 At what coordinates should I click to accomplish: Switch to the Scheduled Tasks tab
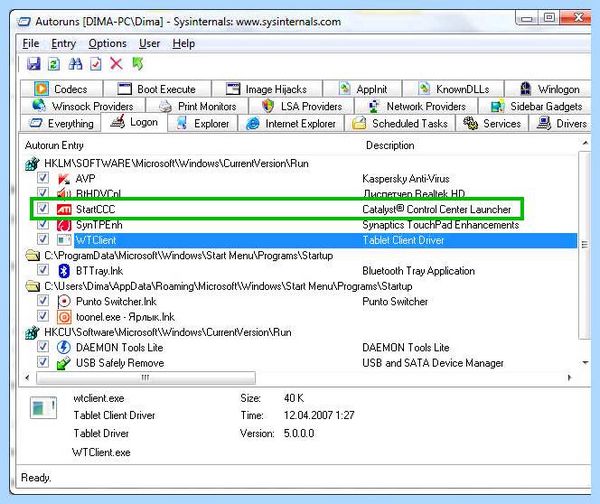400,124
